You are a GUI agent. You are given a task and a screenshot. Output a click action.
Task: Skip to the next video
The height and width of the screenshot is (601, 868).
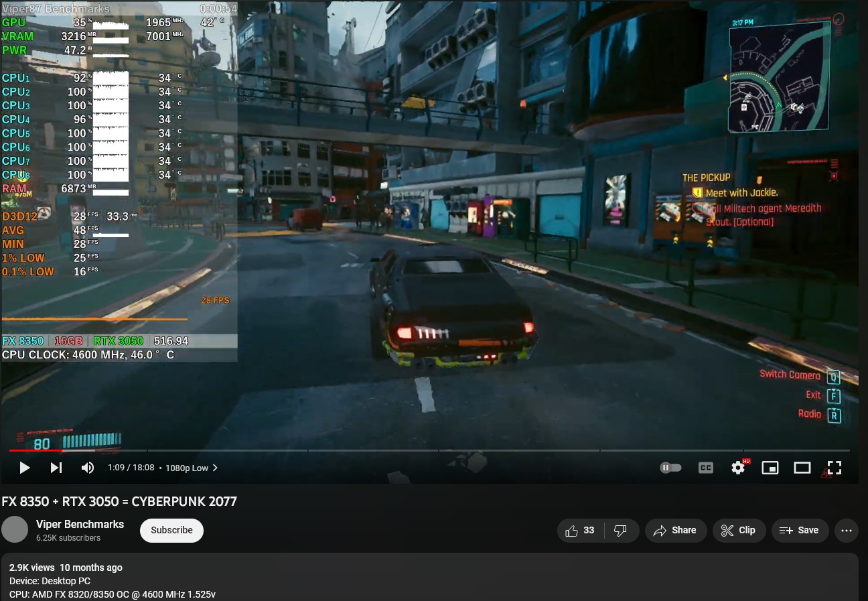coord(56,468)
